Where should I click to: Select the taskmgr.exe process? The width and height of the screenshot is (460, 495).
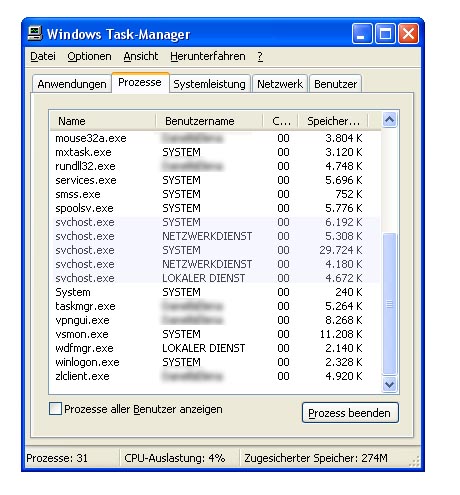(215, 306)
